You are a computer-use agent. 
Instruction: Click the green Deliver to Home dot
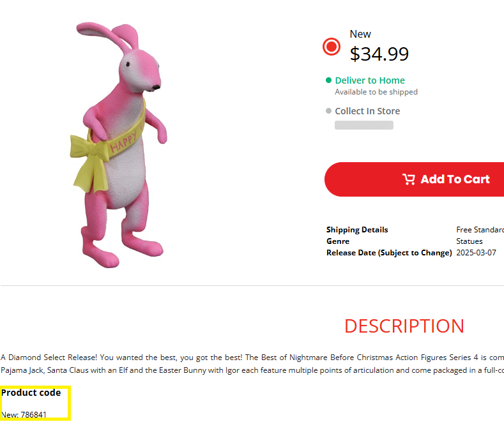[x=328, y=80]
